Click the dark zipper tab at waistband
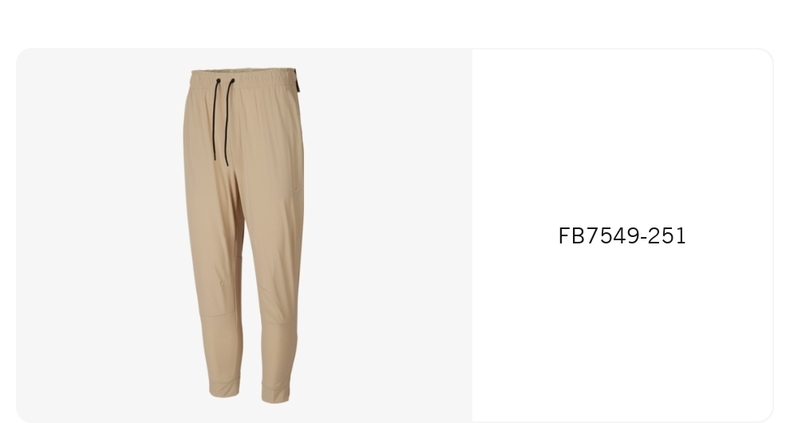Screen dimensions: 790x423 [298, 82]
